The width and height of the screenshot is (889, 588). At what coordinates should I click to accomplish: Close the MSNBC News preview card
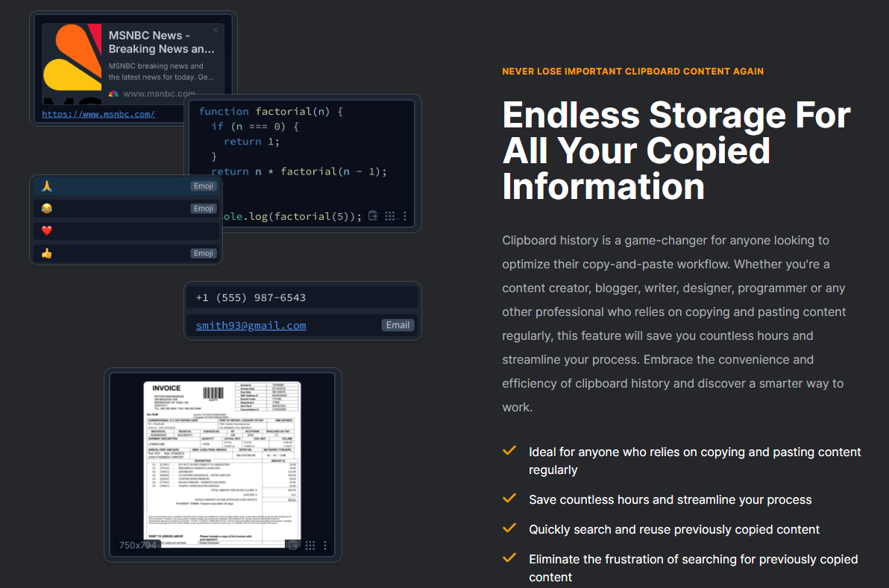pos(215,31)
